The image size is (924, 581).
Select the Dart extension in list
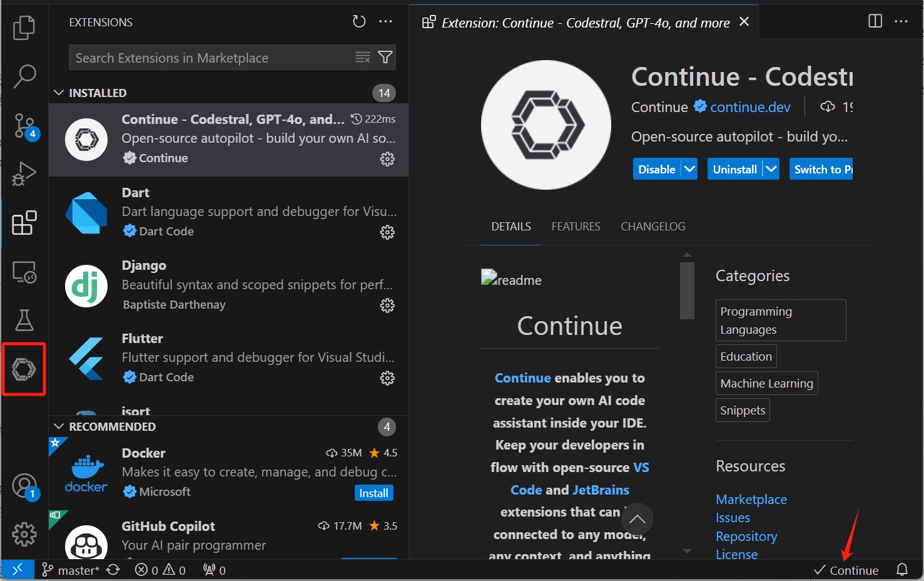click(228, 213)
